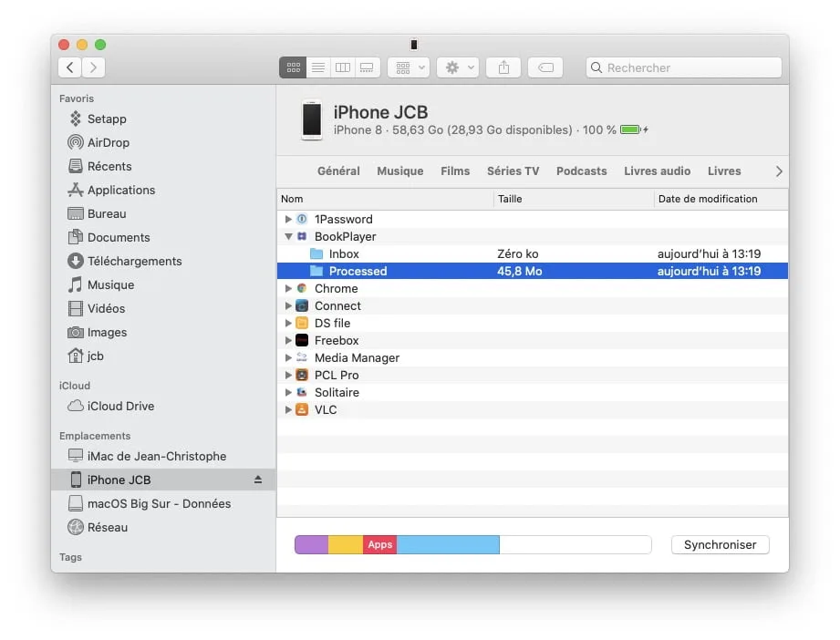Switch to icon view in toolbar
The image size is (840, 640).
pyautogui.click(x=293, y=67)
